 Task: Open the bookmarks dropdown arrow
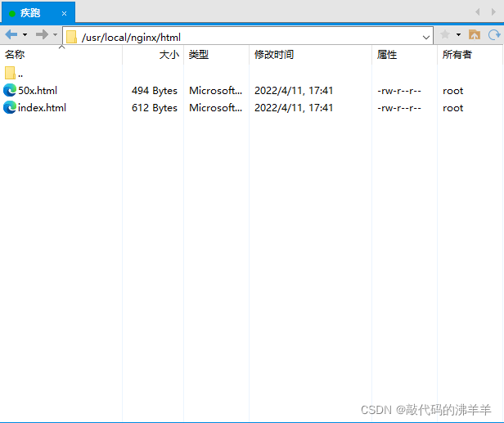(x=458, y=34)
